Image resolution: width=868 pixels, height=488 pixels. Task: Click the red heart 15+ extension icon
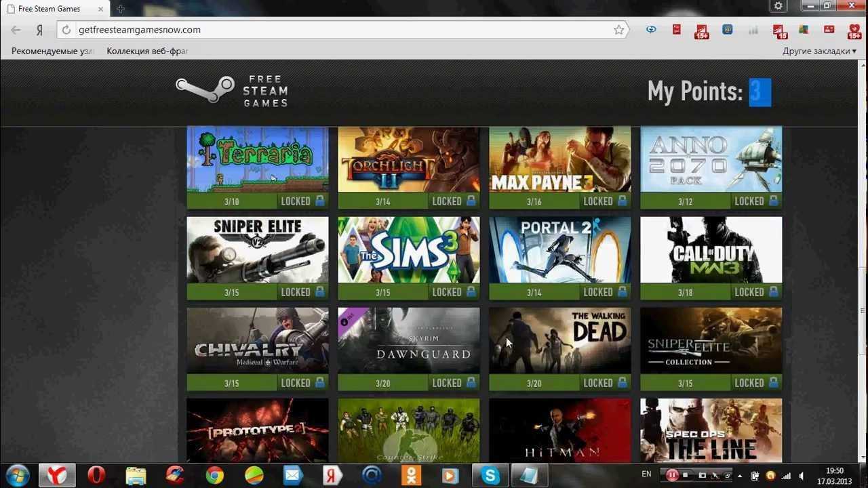[x=854, y=30]
